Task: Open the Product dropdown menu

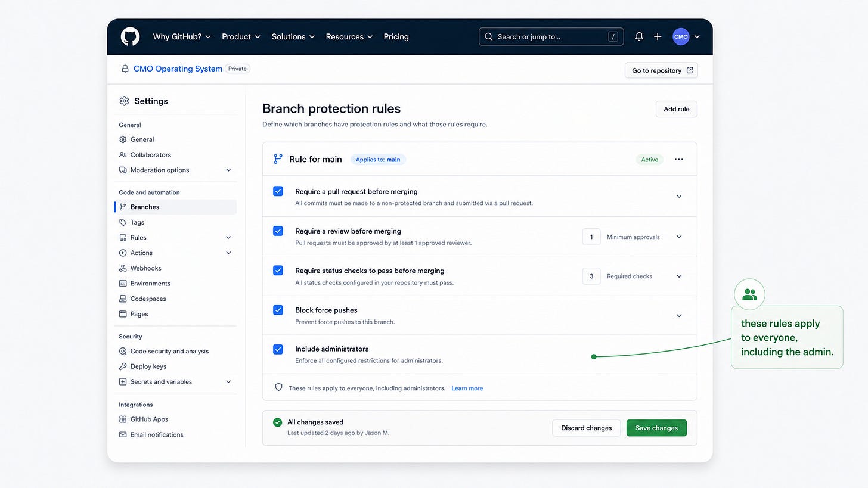Action: click(x=241, y=36)
